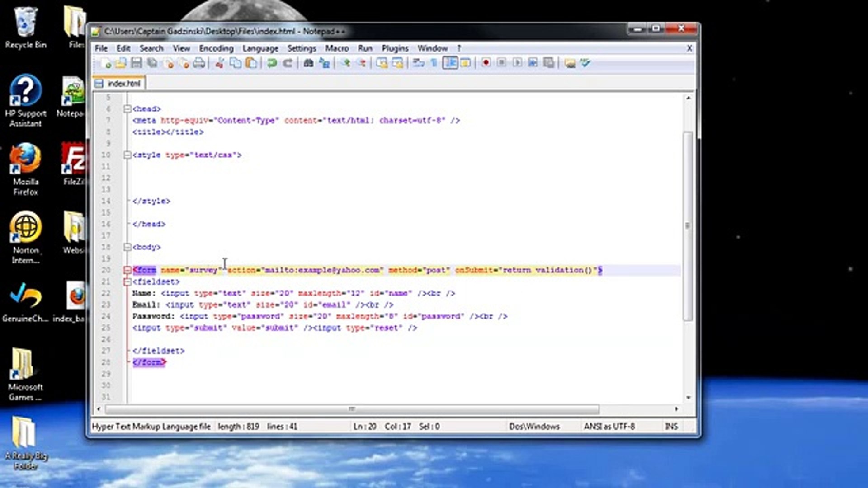The image size is (868, 488).
Task: Click the Stop Recording macro icon
Action: [x=502, y=63]
